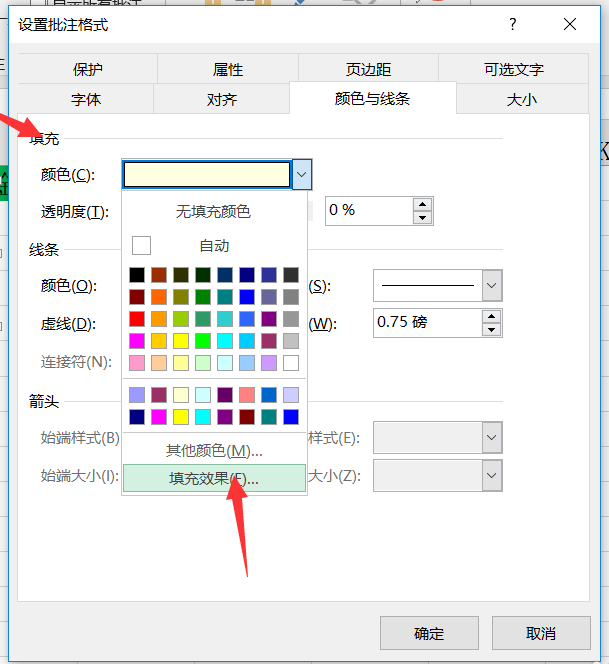Image resolution: width=609 pixels, height=664 pixels.
Task: Decrease transparency with down arrow
Action: coord(422,218)
